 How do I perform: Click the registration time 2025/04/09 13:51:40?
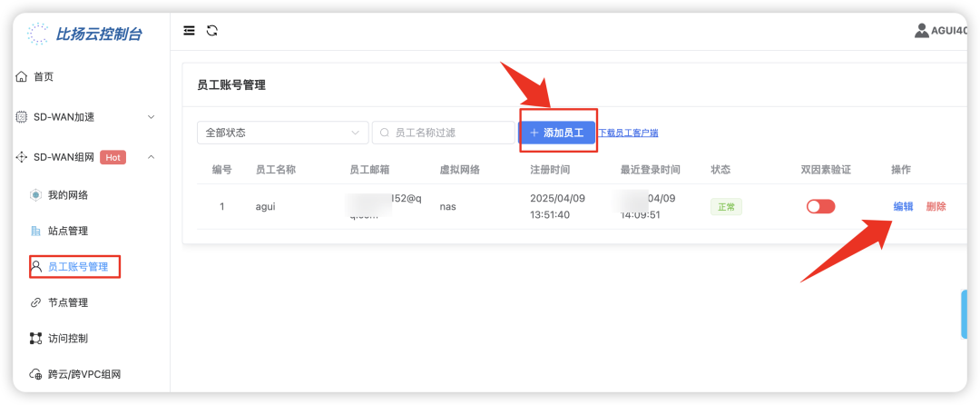click(557, 206)
